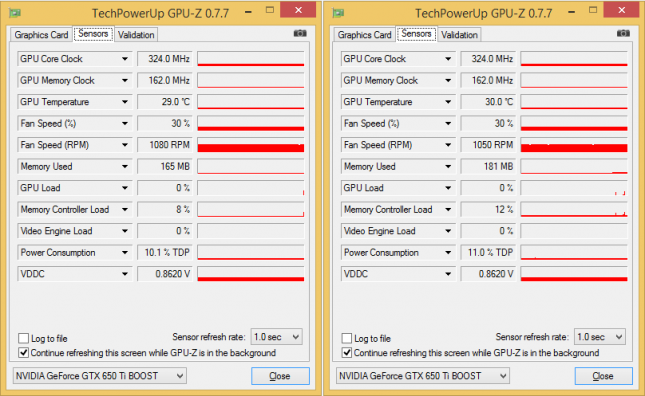Screen dimensions: 645x396
Task: Uncheck Continue refreshing checkbox in left window
Action: tap(23, 353)
